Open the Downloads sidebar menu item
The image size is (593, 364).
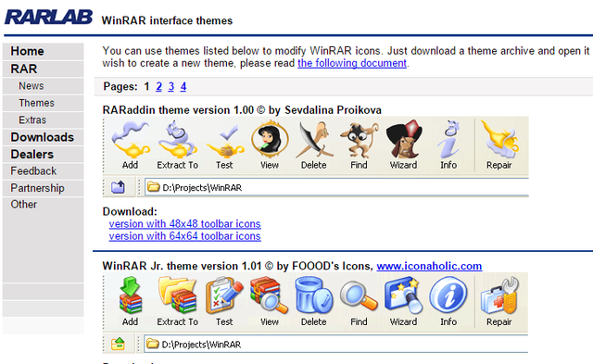44,137
